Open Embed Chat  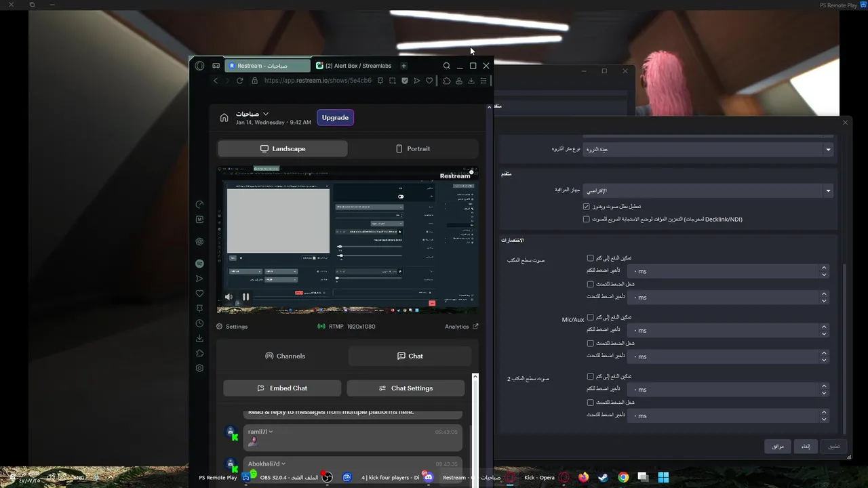point(282,388)
